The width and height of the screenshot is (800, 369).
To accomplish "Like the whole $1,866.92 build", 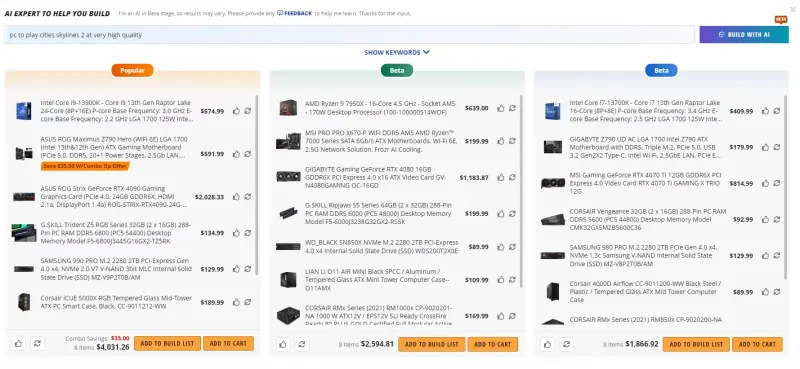I will (x=547, y=344).
